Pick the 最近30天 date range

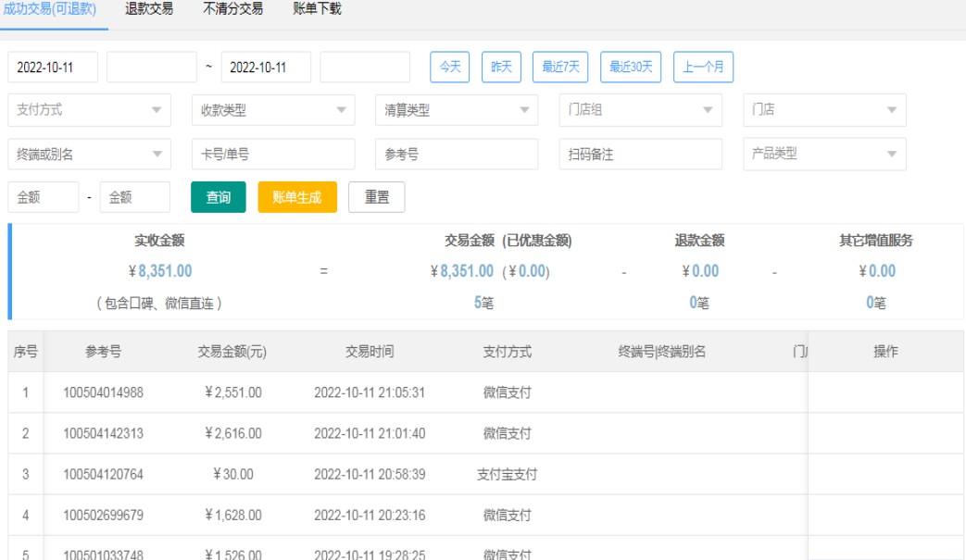[631, 67]
